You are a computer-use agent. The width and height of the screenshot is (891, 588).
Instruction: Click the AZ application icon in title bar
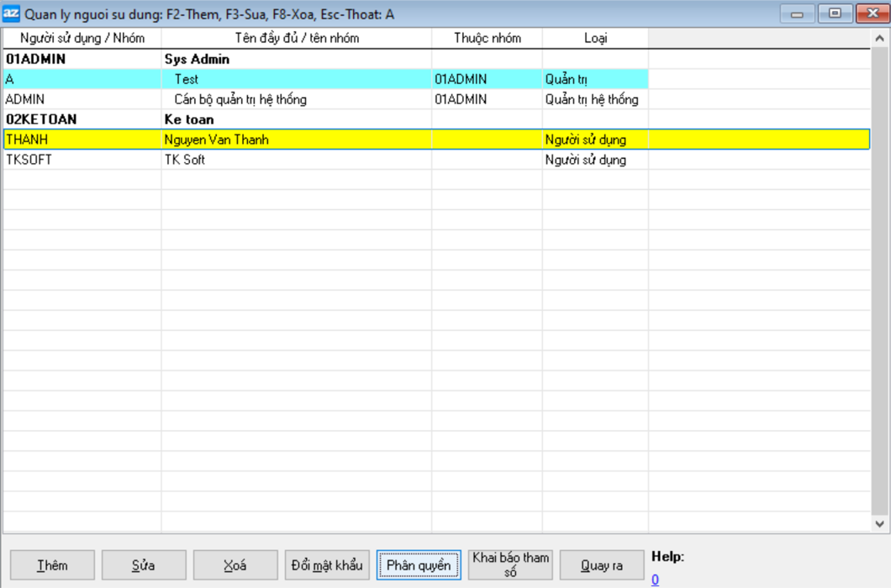tap(12, 14)
